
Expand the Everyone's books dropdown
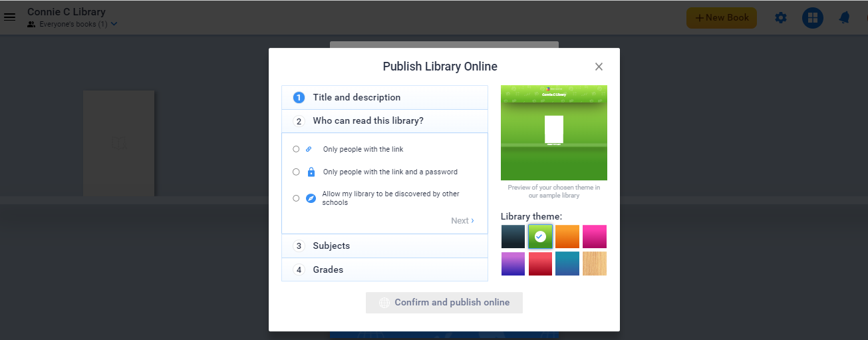coord(114,25)
